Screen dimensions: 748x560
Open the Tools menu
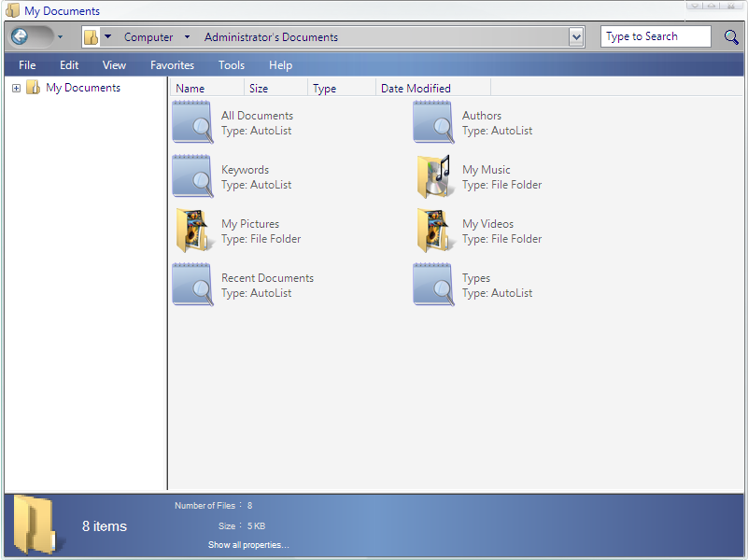(231, 65)
